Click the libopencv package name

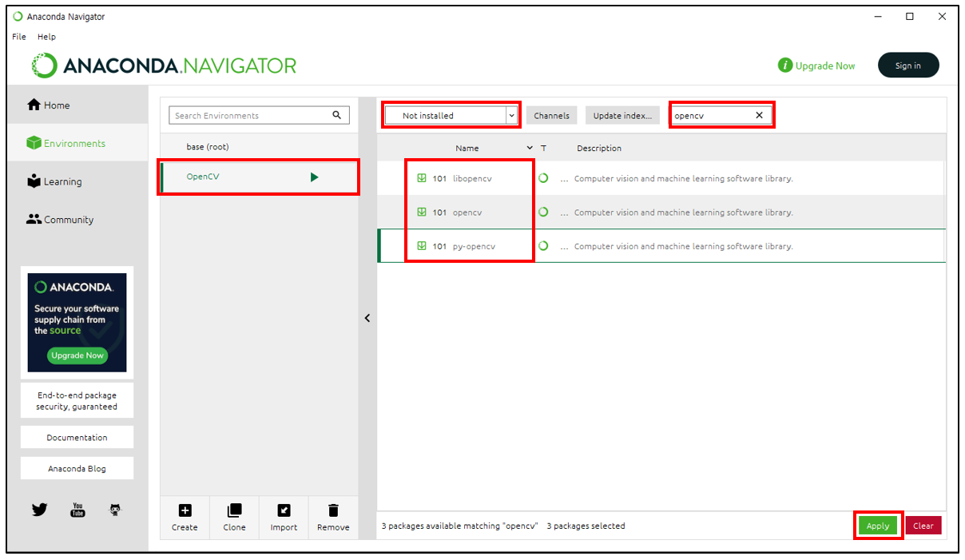point(472,178)
